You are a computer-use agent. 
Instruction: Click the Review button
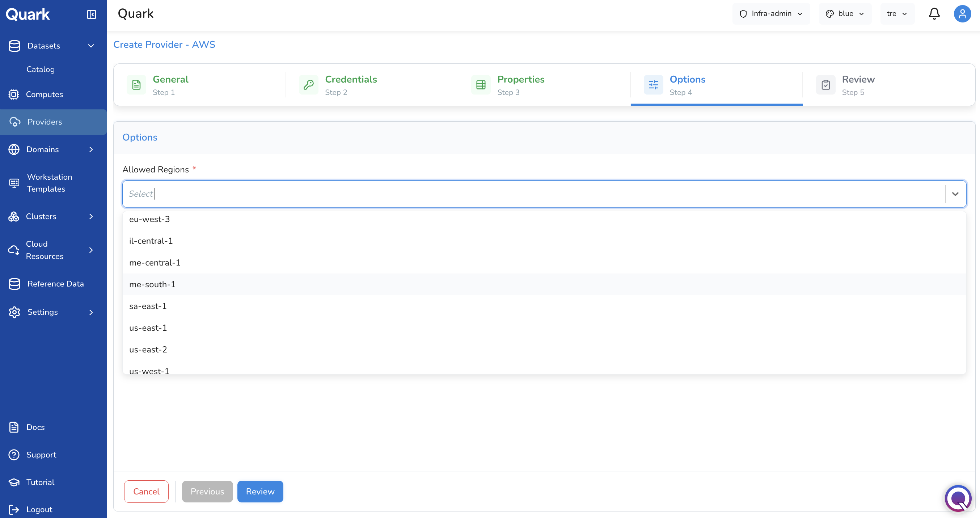coord(260,491)
